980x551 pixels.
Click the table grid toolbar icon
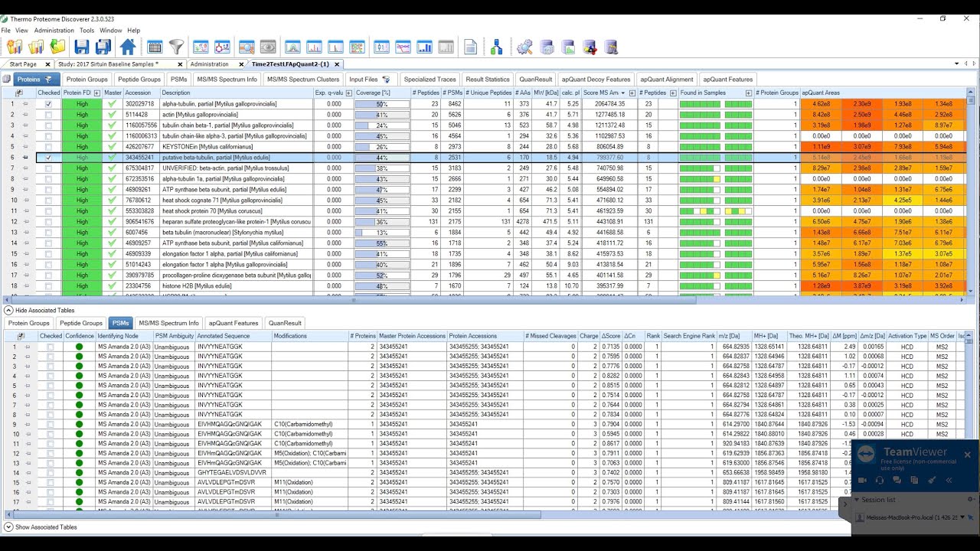tap(155, 47)
